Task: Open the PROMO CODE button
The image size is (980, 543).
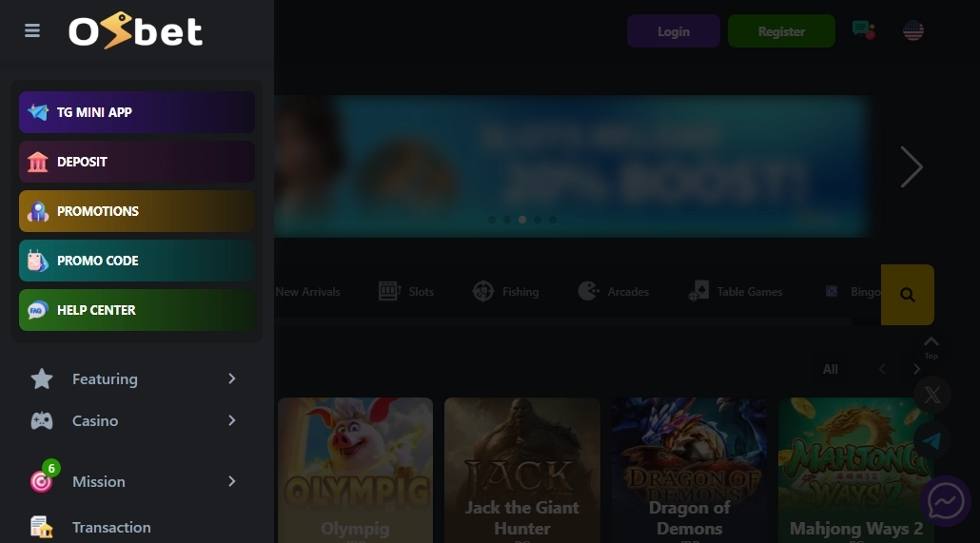Action: 137,261
